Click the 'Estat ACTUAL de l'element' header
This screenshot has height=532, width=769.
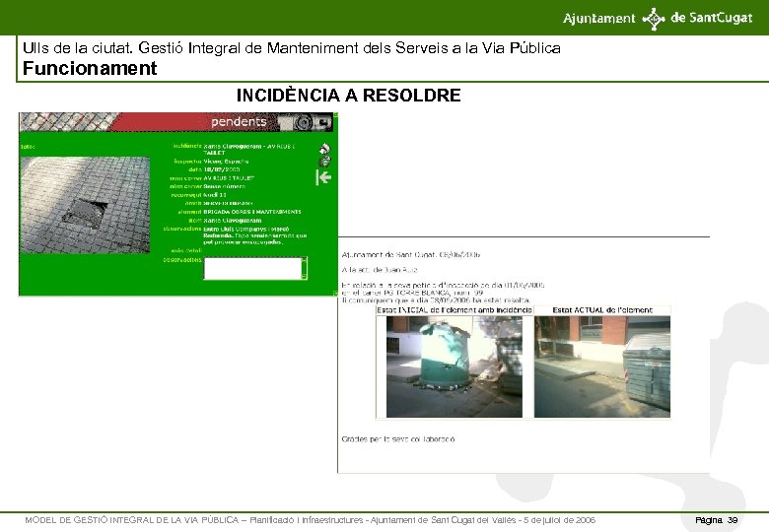602,310
